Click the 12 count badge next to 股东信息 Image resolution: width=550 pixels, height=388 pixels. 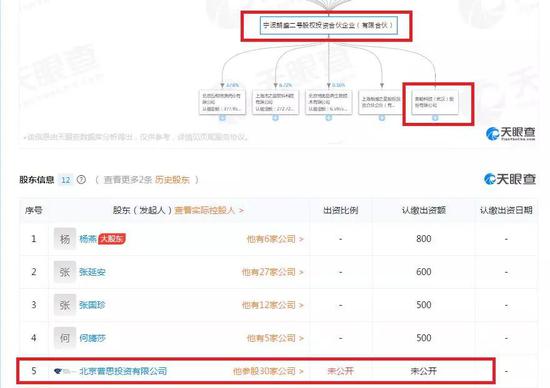point(66,180)
